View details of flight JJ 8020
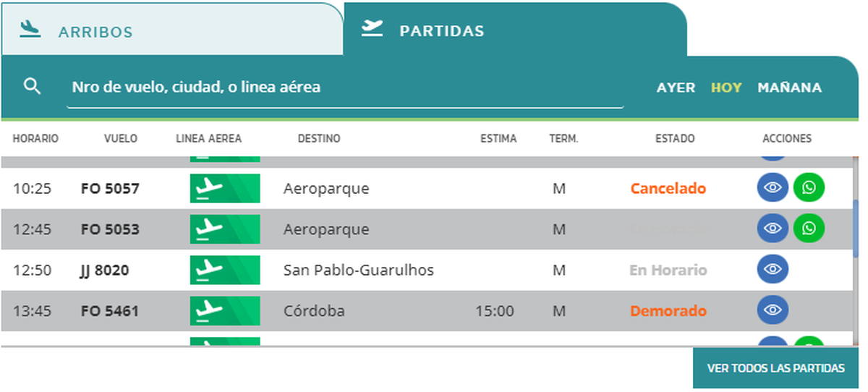This screenshot has height=392, width=868. click(x=773, y=270)
